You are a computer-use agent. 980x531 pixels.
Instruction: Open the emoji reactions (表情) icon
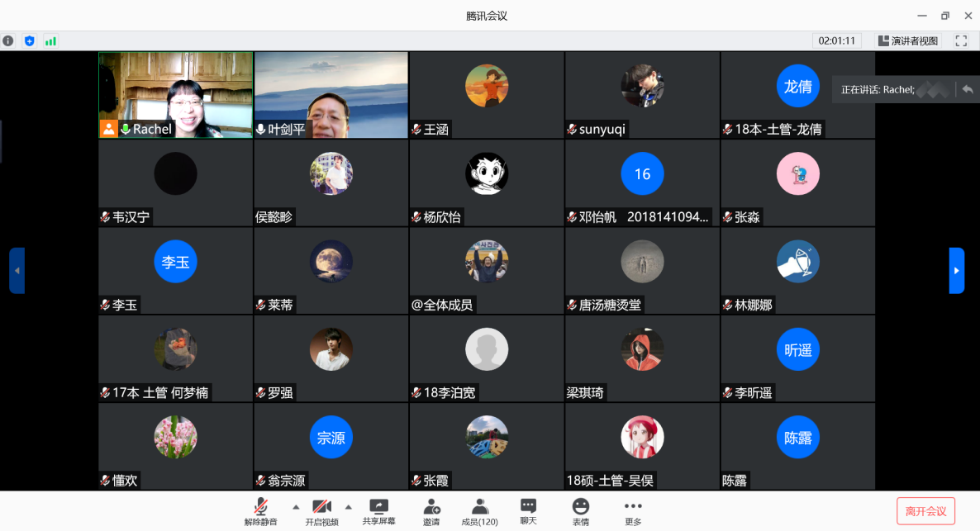click(x=581, y=511)
